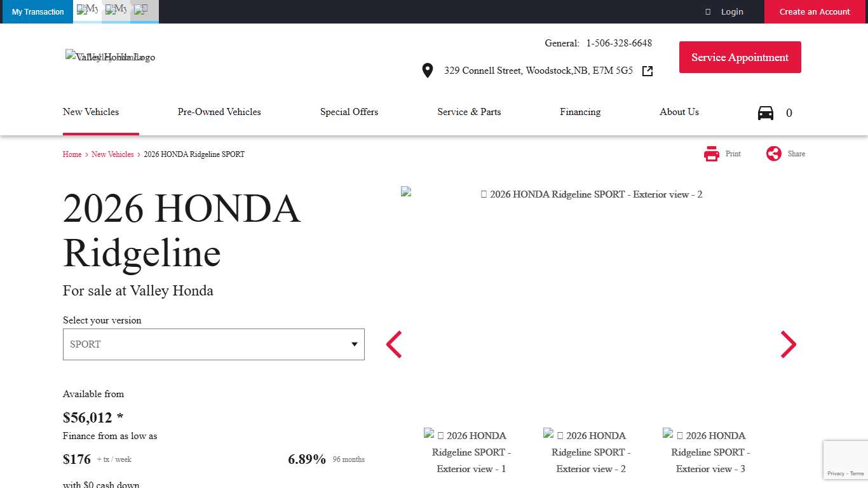868x488 pixels.
Task: Open the Special Offers page
Action: coord(349,112)
